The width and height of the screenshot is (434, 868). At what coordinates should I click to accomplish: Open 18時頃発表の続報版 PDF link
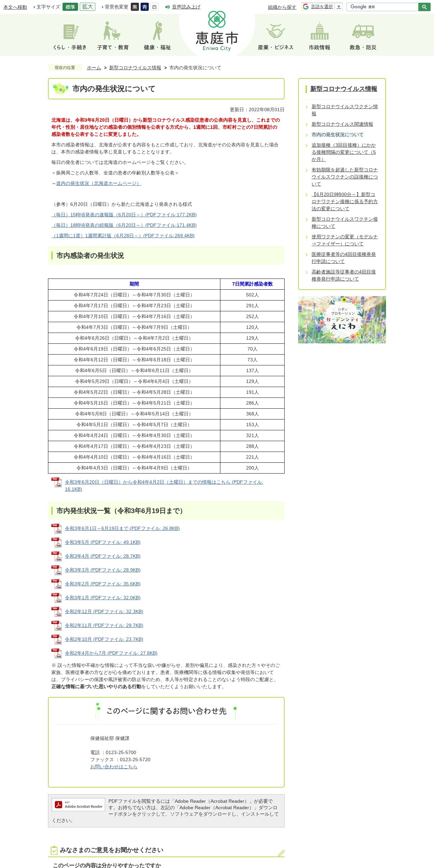pyautogui.click(x=124, y=225)
